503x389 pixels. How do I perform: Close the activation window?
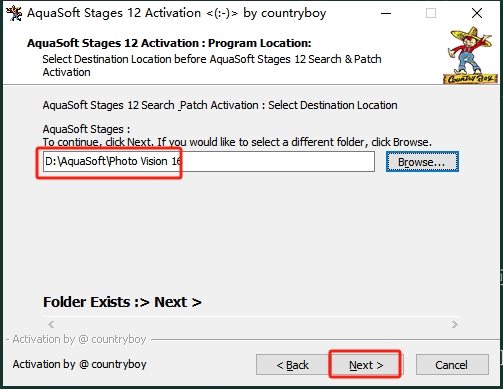click(477, 13)
